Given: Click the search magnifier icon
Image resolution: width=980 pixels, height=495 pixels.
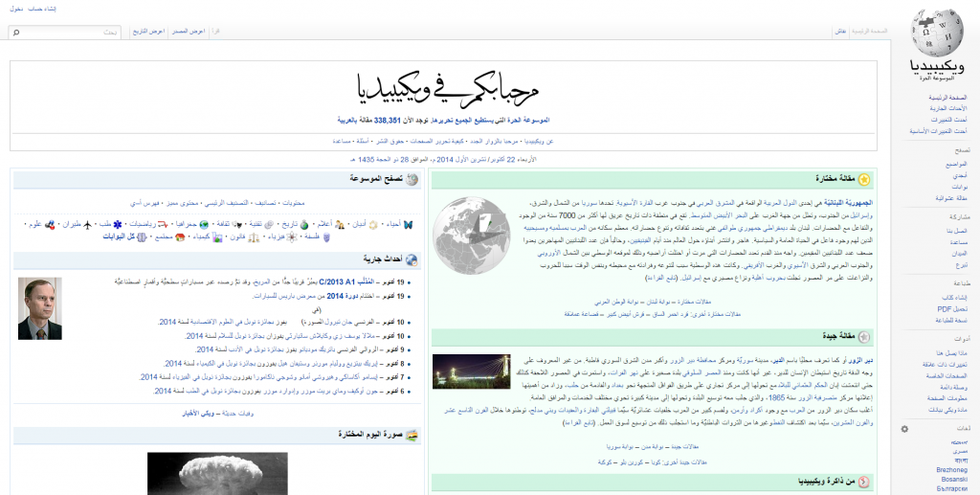Looking at the screenshot, I should [x=16, y=32].
